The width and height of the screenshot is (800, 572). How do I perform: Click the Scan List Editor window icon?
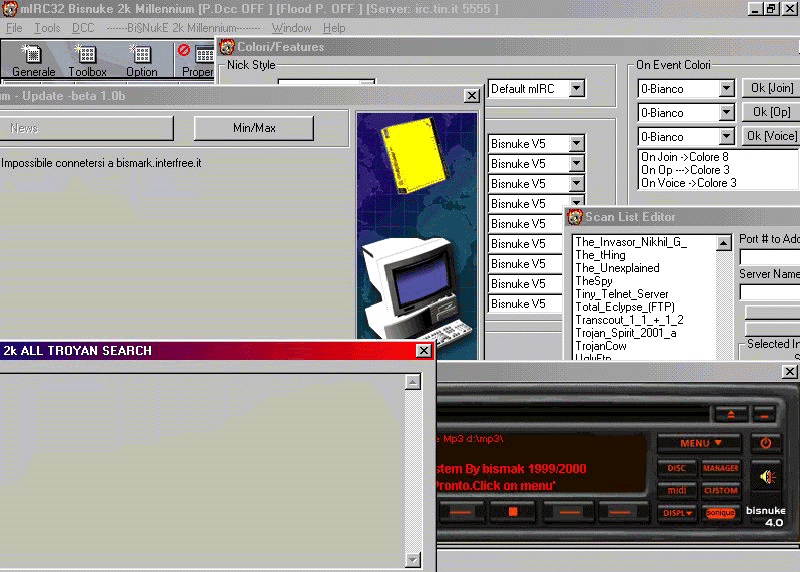pos(575,217)
